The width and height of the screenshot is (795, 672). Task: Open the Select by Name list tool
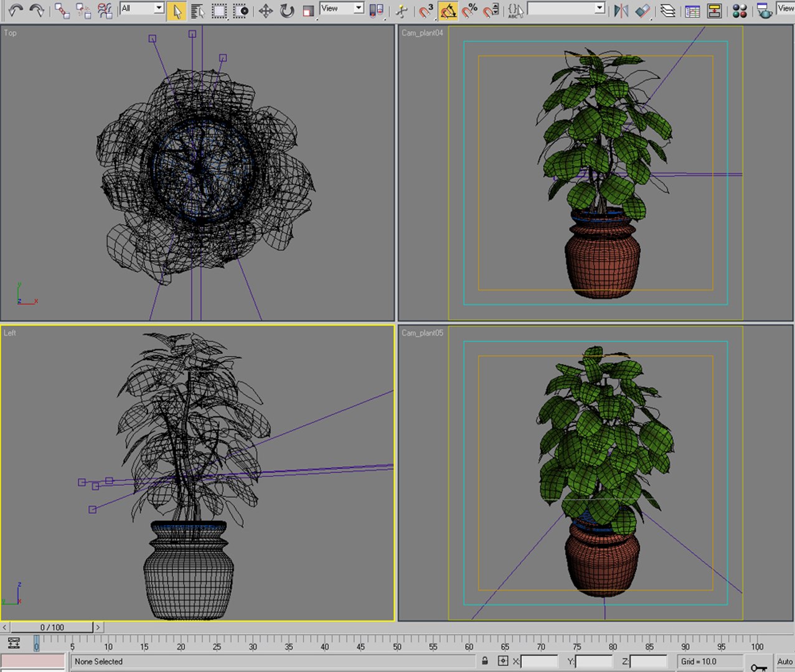198,11
